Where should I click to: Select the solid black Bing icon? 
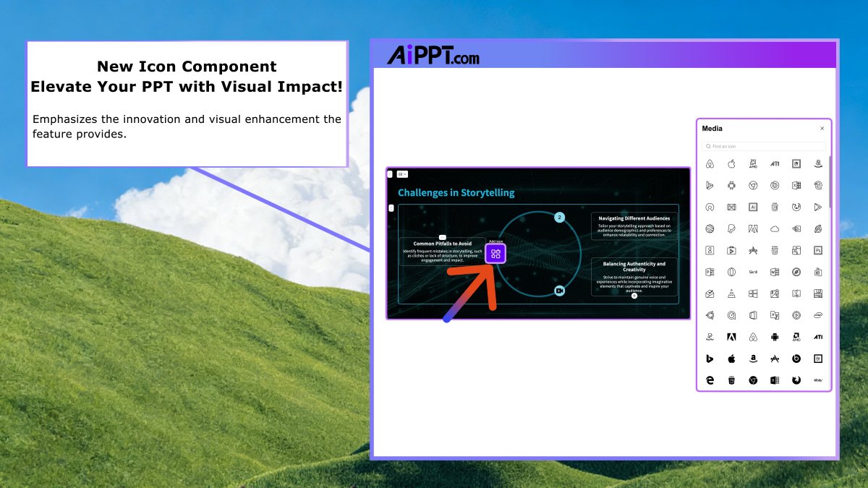point(710,359)
